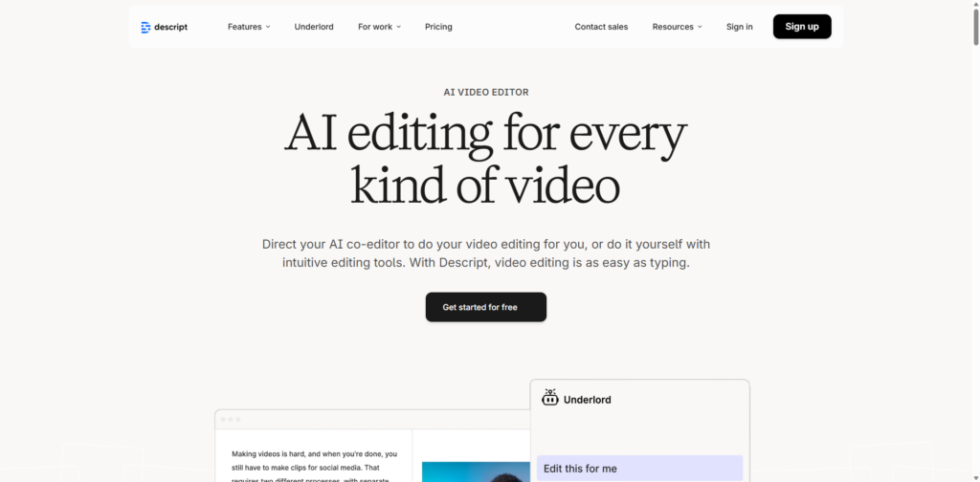Click the Sign in link
The height and width of the screenshot is (482, 980).
pos(739,27)
